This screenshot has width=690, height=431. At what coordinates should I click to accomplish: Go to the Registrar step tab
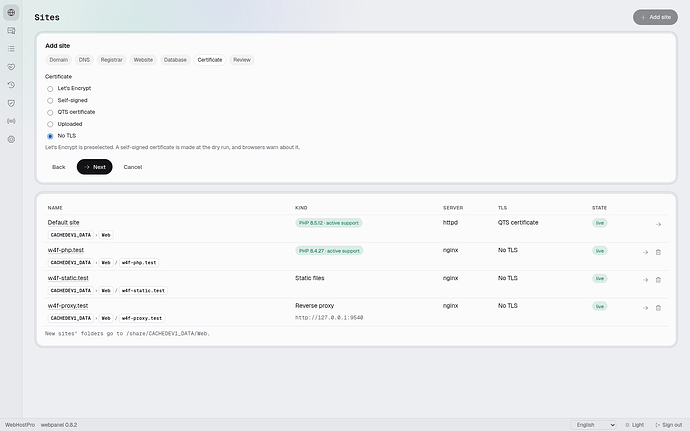pos(111,60)
